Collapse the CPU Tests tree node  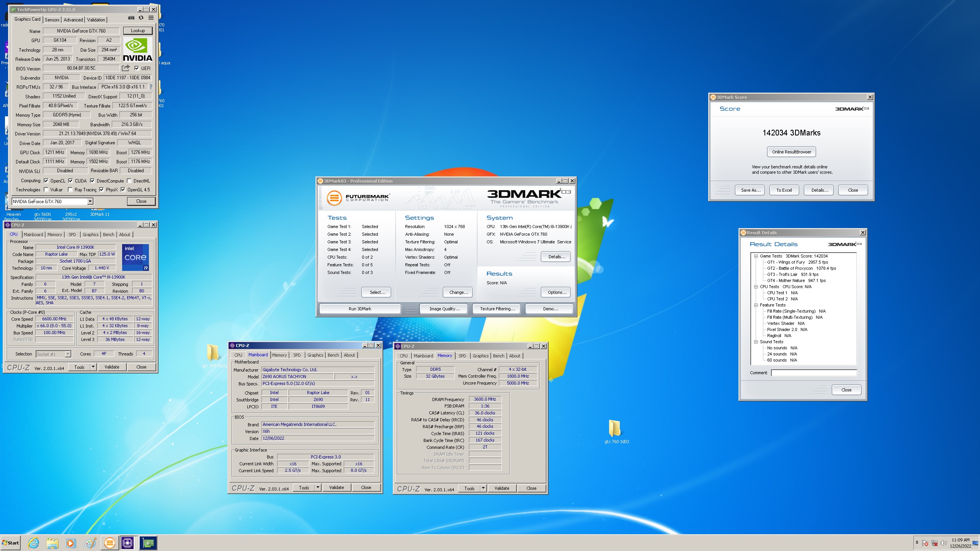click(x=756, y=287)
